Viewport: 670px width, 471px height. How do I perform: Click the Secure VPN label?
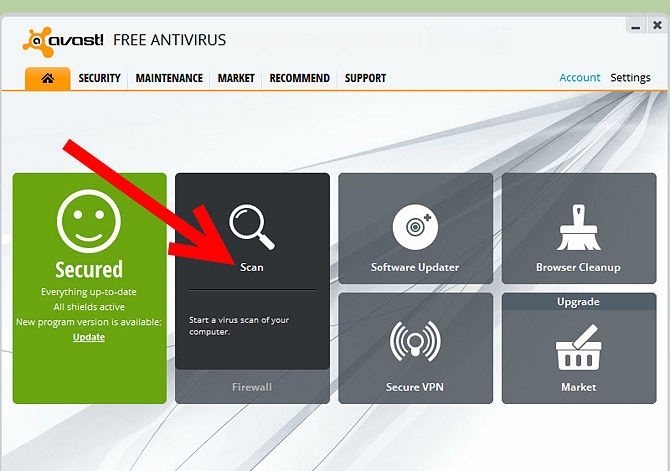[415, 387]
